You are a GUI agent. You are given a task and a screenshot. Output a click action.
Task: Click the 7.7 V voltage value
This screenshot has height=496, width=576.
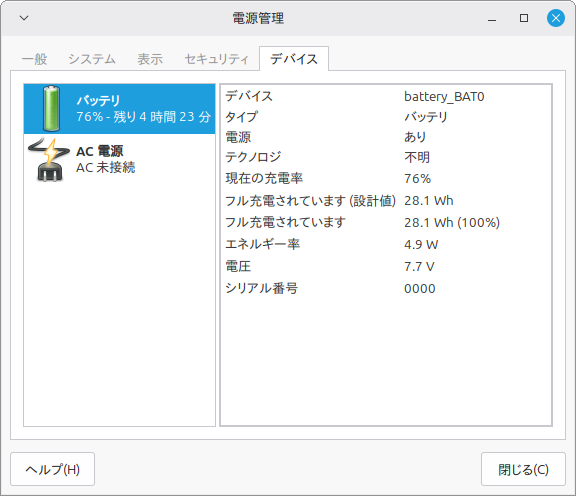(x=419, y=266)
